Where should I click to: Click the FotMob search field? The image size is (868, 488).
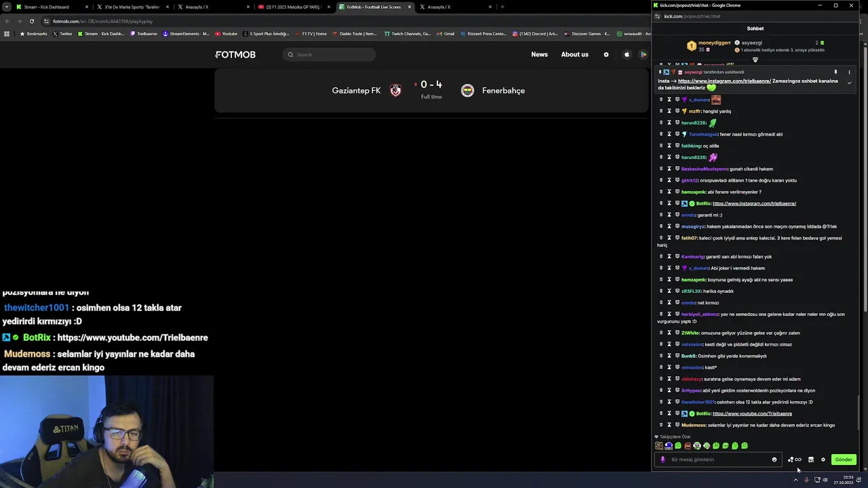[x=330, y=55]
